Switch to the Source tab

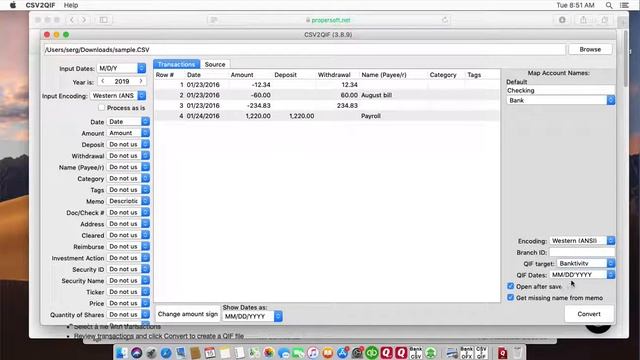click(x=215, y=64)
